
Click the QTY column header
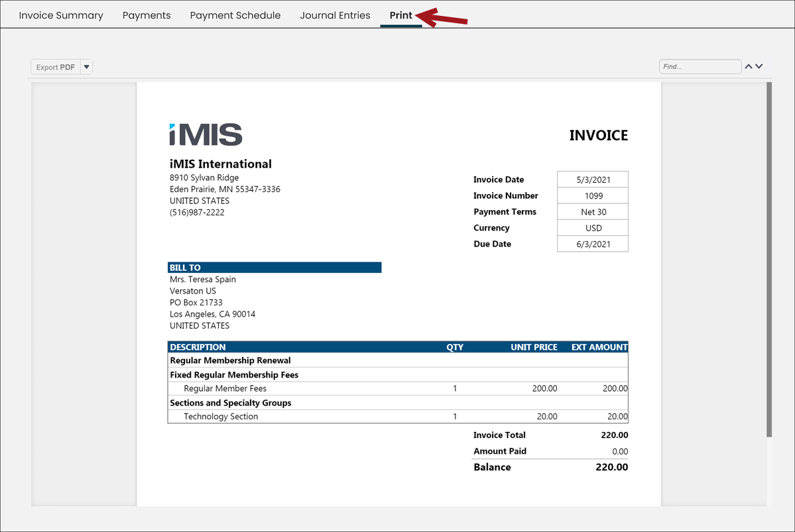coord(455,347)
